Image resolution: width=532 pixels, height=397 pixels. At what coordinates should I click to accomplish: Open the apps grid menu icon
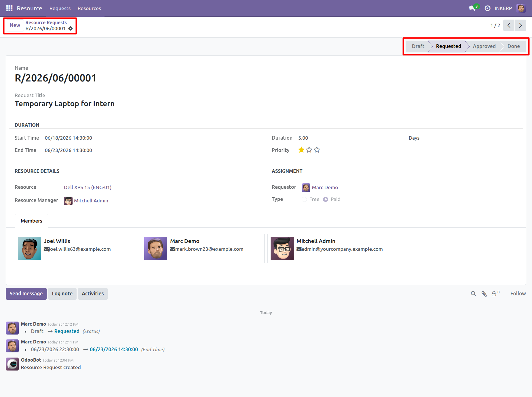(x=9, y=8)
